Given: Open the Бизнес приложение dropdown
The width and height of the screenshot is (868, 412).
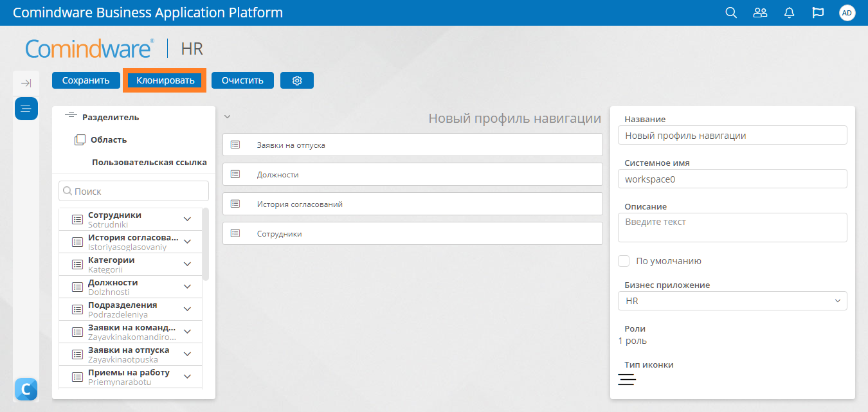Looking at the screenshot, I should pyautogui.click(x=732, y=301).
